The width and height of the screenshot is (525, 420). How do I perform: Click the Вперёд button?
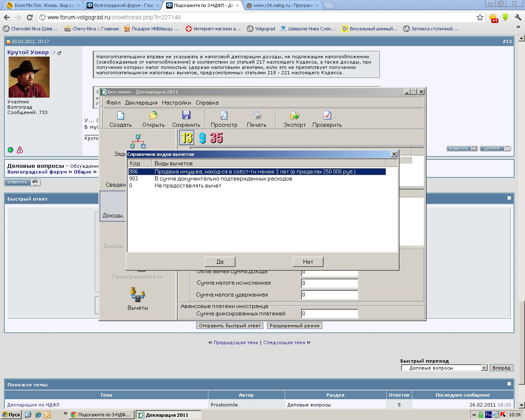pyautogui.click(x=501, y=368)
